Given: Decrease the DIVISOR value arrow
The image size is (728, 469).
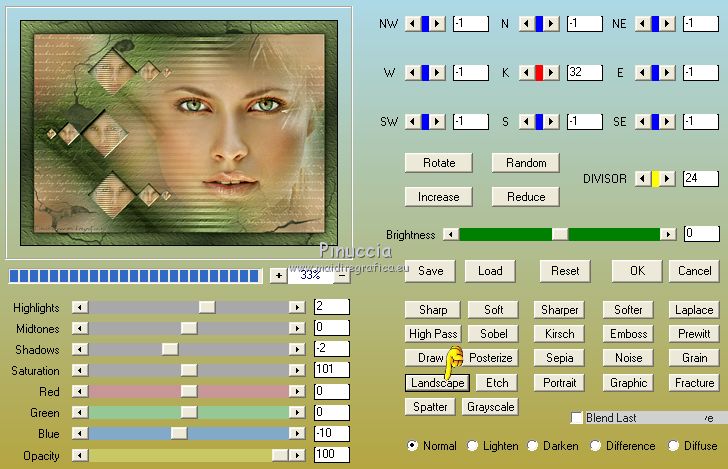Looking at the screenshot, I should (643, 178).
